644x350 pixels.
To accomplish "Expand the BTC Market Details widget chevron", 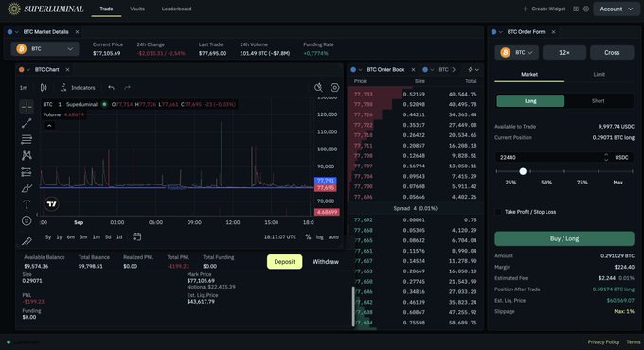I will click(x=17, y=32).
